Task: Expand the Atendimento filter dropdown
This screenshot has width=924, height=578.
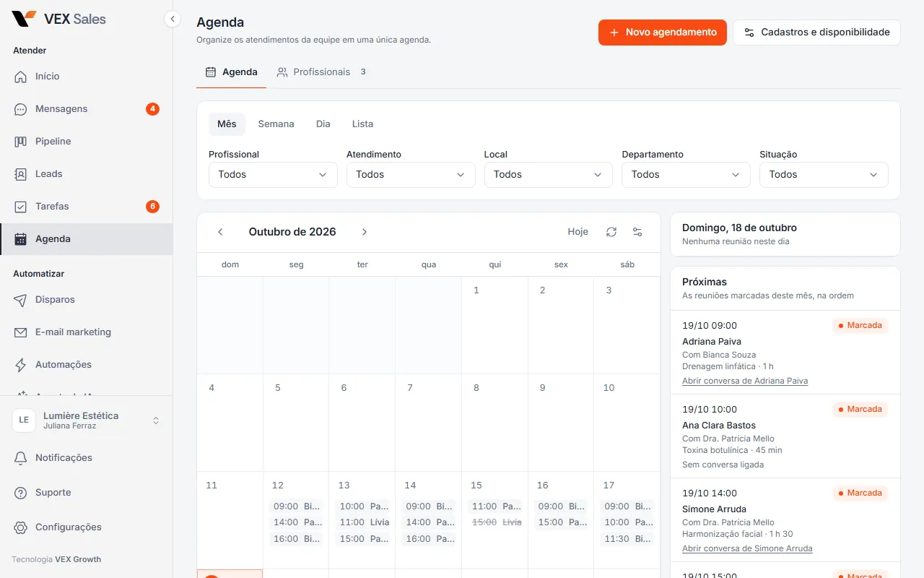Action: pyautogui.click(x=411, y=175)
